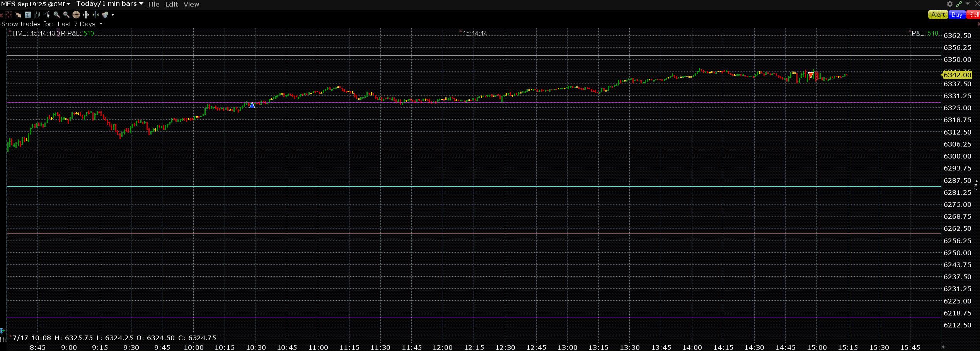980x351 pixels.
Task: Click the 15:00 time axis label
Action: point(816,347)
